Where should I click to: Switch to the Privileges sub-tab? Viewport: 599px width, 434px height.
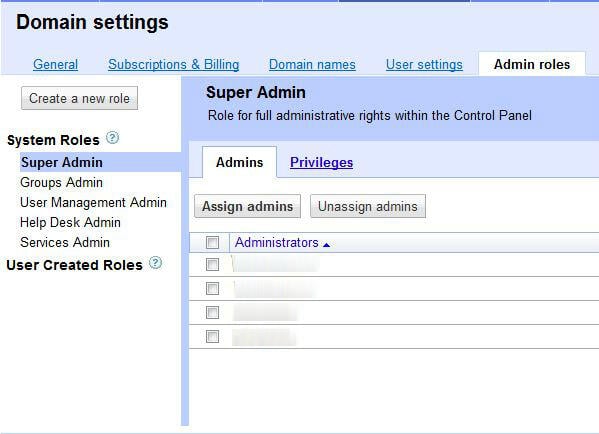tap(321, 163)
